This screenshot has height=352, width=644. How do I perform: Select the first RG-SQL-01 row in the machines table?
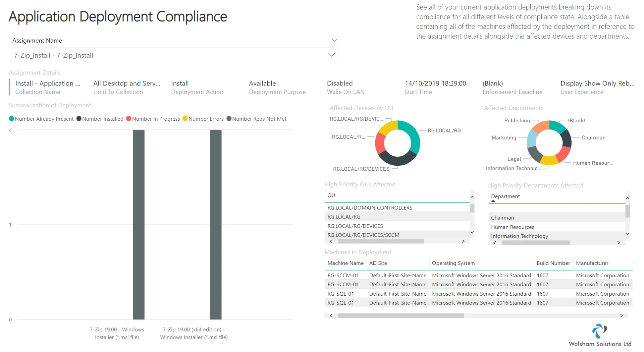point(479,294)
